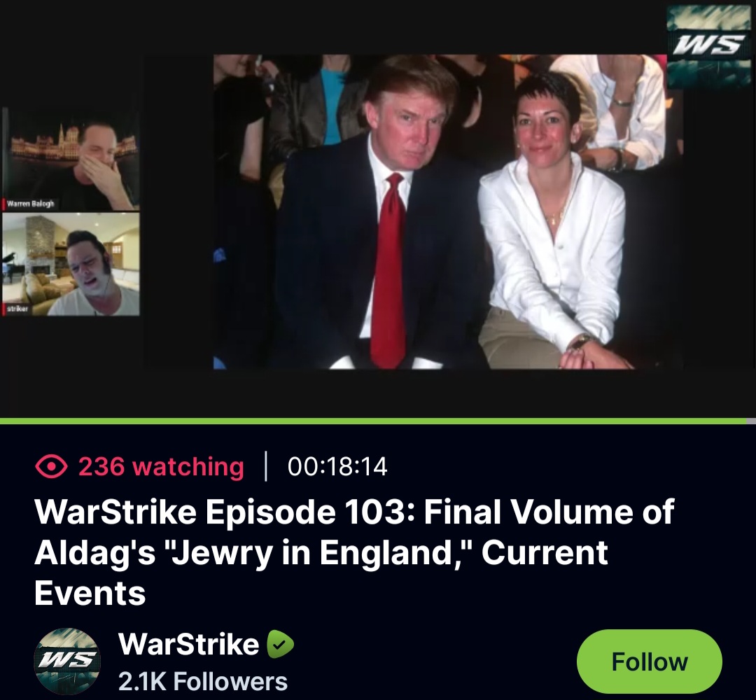This screenshot has width=756, height=700.
Task: Click the 236 watching viewer count
Action: (x=161, y=467)
